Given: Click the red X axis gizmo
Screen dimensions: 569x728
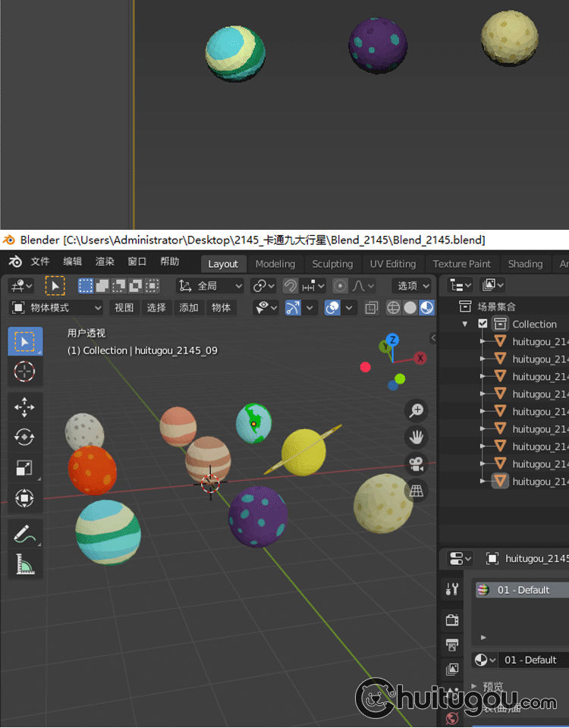Looking at the screenshot, I should 420,358.
